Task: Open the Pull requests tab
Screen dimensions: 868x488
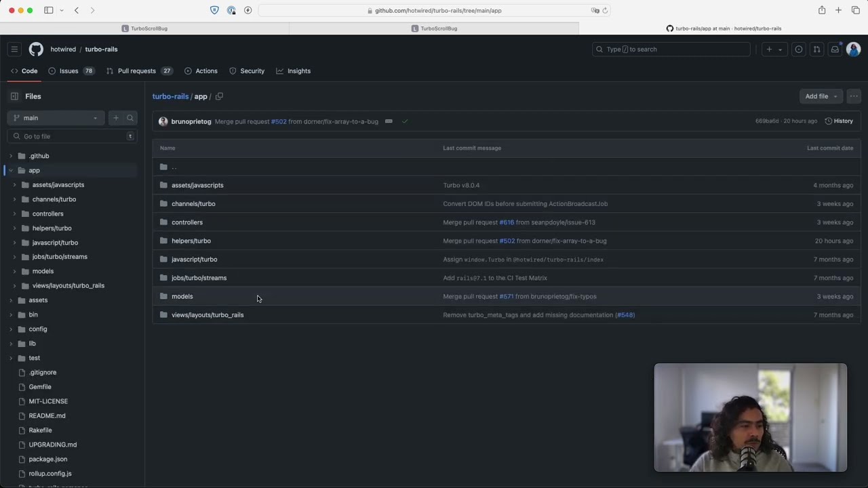Action: coord(140,71)
